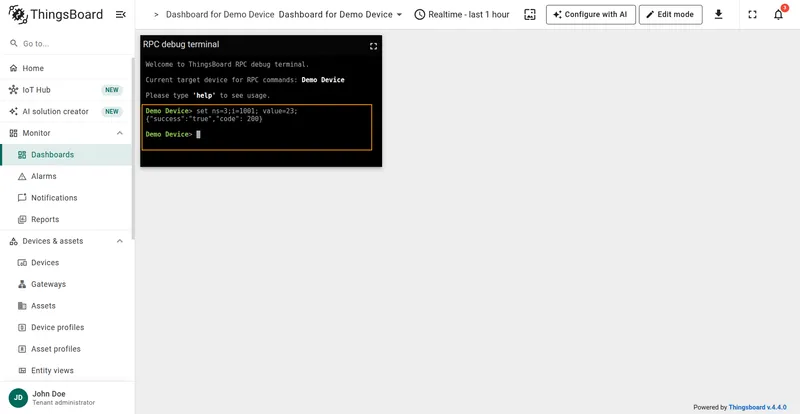Click the JD user avatar
Image resolution: width=800 pixels, height=414 pixels.
18,398
